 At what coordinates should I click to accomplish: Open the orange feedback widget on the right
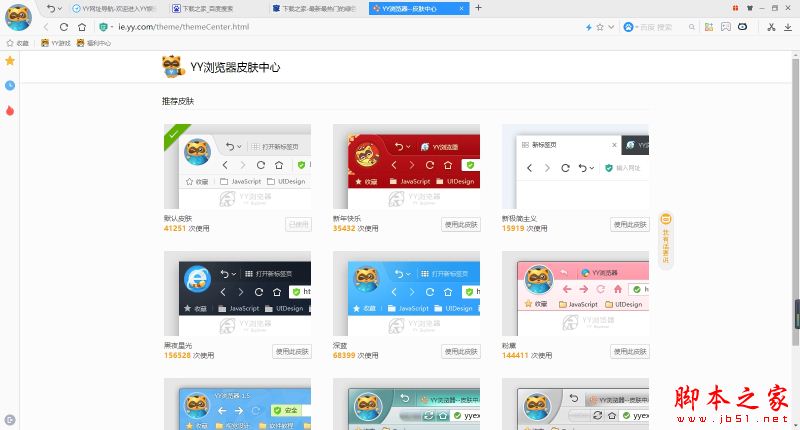click(666, 240)
